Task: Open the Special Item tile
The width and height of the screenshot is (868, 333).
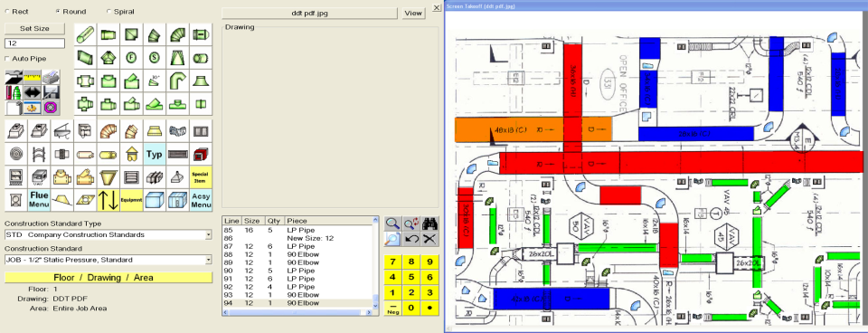Action: [201, 176]
